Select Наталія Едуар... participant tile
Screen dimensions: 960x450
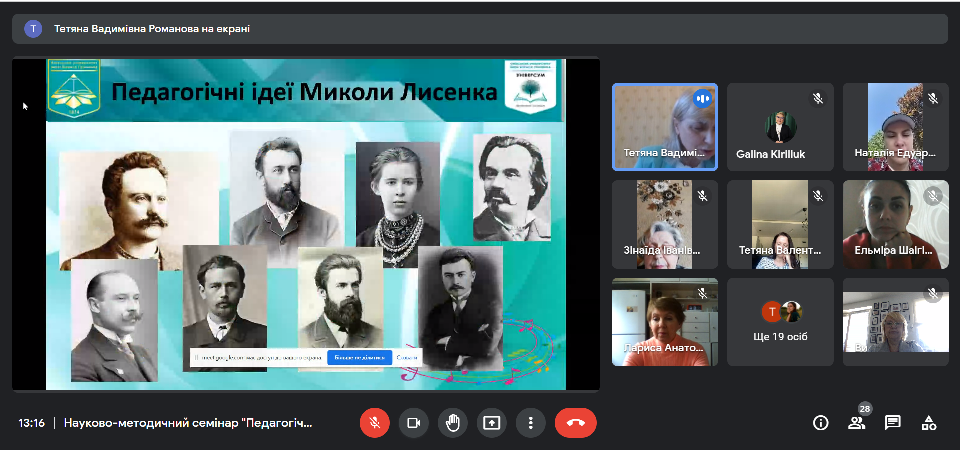pyautogui.click(x=896, y=127)
